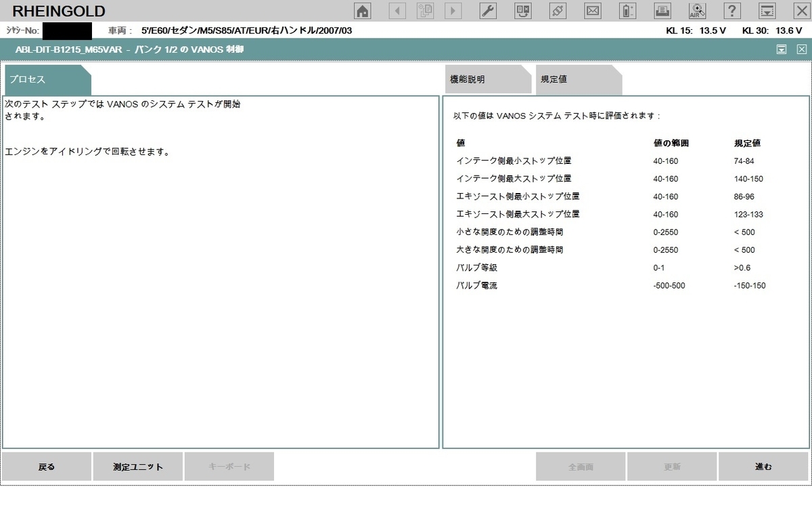Select the バルブ等級 row label
This screenshot has height=508, width=812.
click(x=477, y=268)
